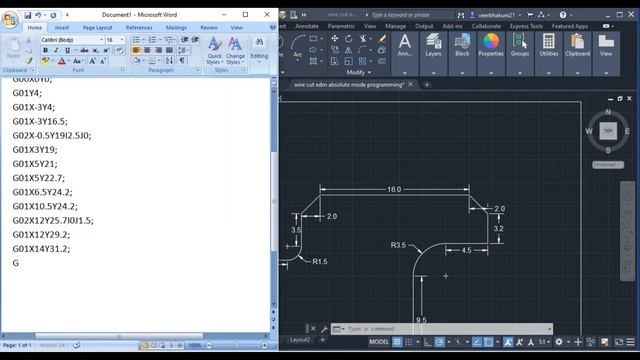Image resolution: width=640 pixels, height=360 pixels.
Task: Select Move tool in AutoCAD Modify panel
Action: click(x=335, y=38)
